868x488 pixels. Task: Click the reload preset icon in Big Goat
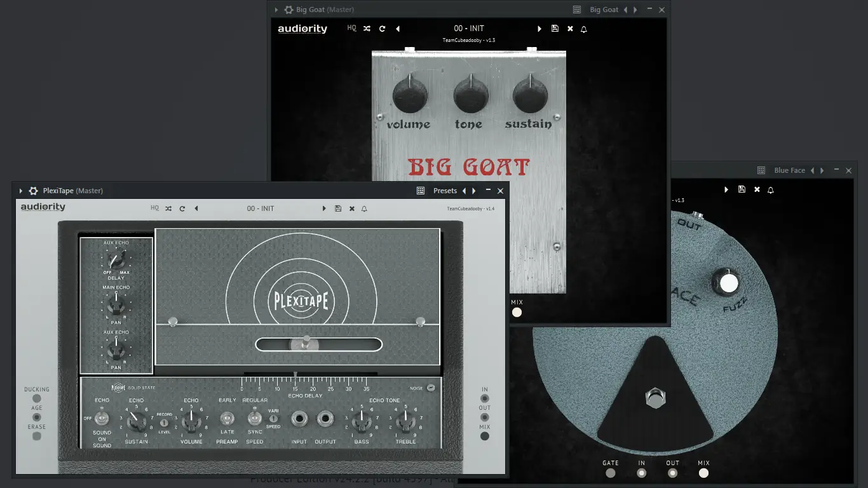pyautogui.click(x=382, y=29)
